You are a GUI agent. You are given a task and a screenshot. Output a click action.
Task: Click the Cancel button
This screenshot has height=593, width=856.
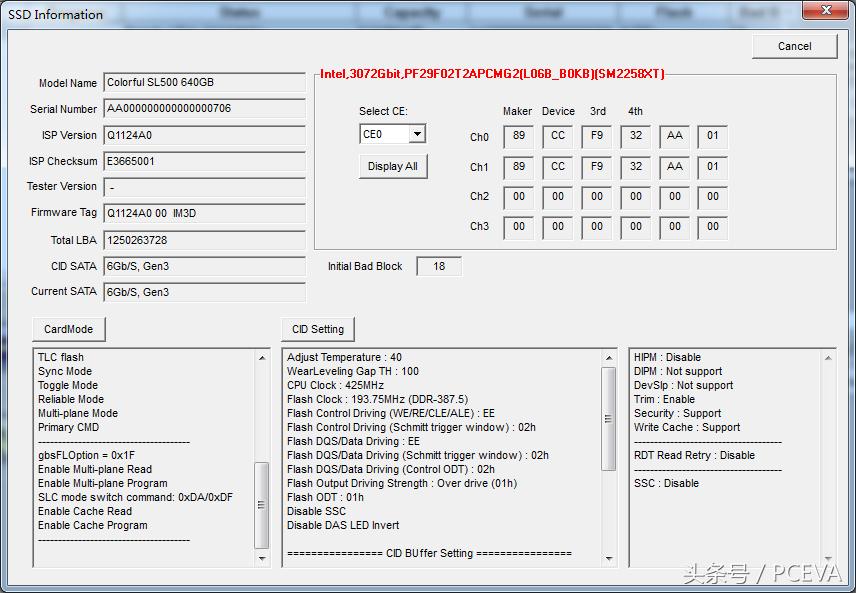click(794, 46)
